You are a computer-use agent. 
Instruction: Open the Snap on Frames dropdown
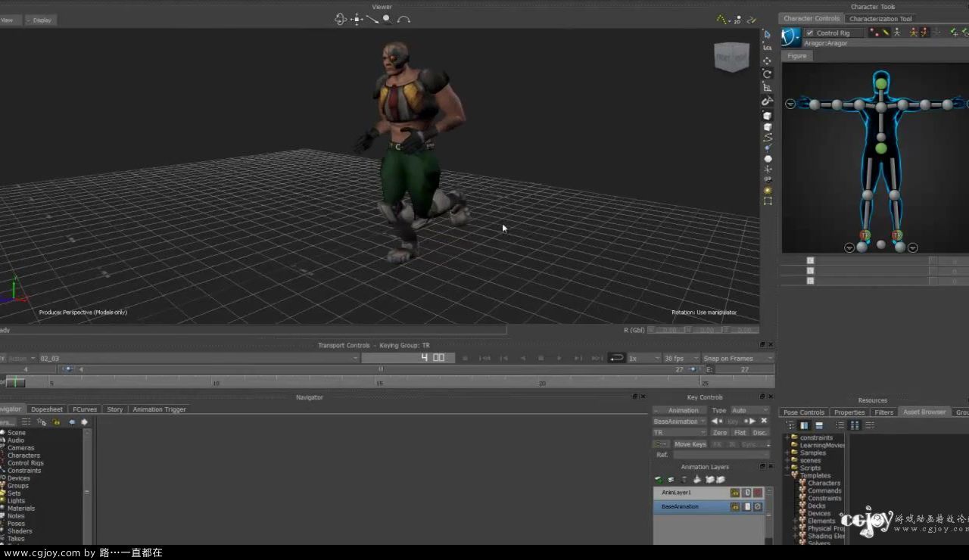tap(737, 358)
